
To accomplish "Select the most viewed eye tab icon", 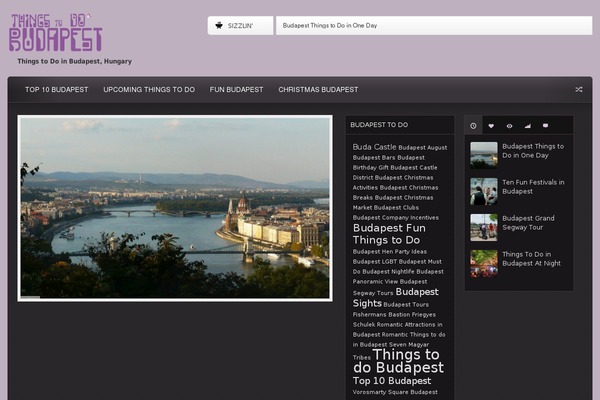I will pyautogui.click(x=509, y=126).
